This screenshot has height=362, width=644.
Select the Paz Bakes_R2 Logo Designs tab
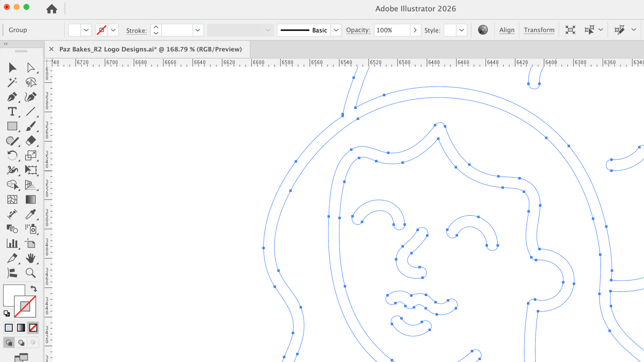pos(150,49)
